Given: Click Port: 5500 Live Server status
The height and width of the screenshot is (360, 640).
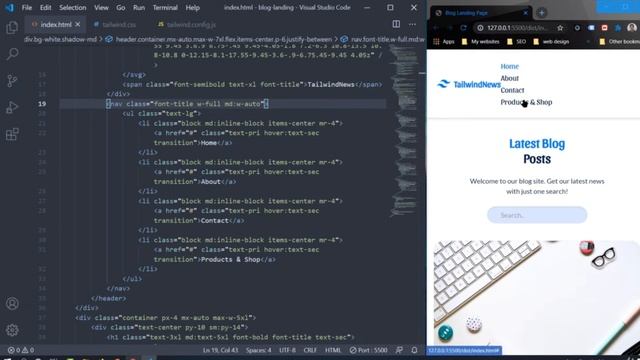Looking at the screenshot, I should (369, 350).
